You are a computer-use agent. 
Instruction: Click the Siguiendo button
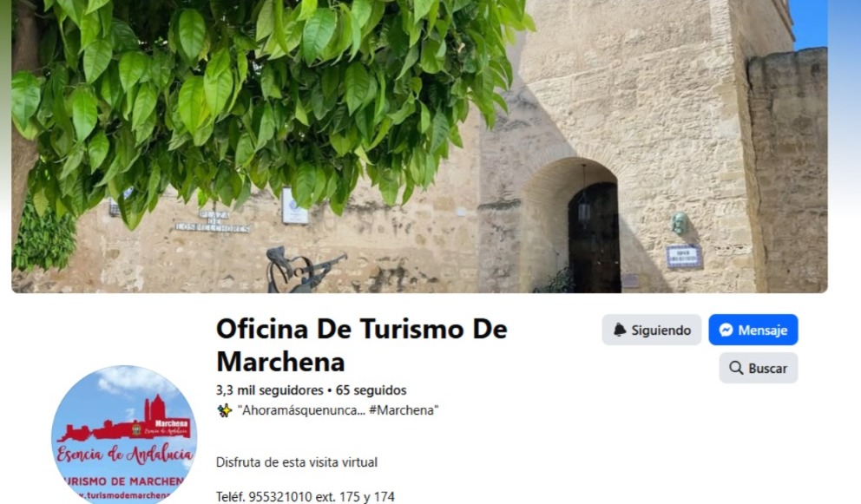651,330
